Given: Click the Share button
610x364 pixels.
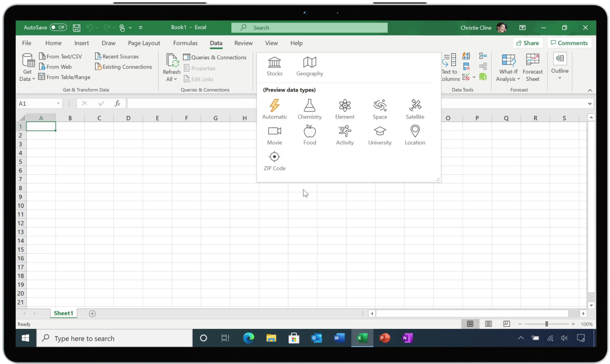Looking at the screenshot, I should click(527, 43).
